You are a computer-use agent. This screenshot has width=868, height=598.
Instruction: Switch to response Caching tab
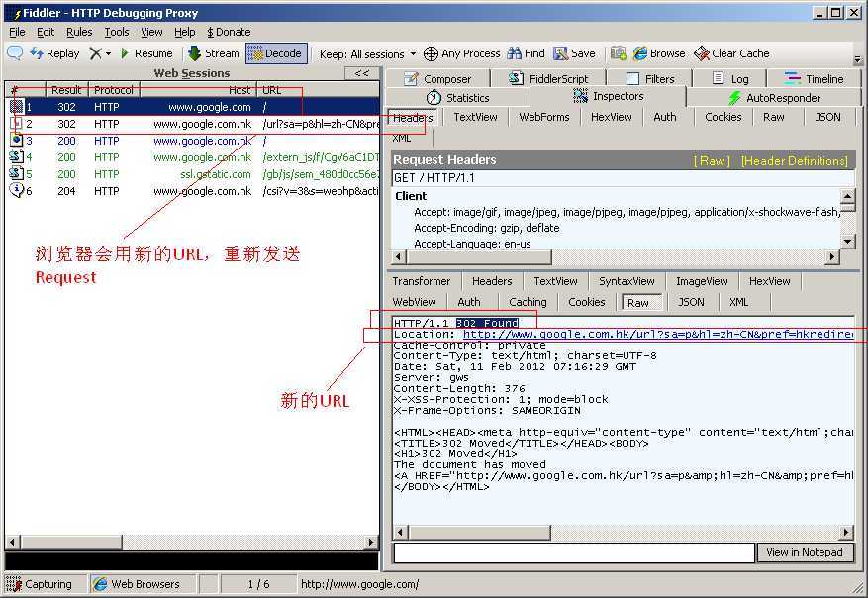pos(528,302)
